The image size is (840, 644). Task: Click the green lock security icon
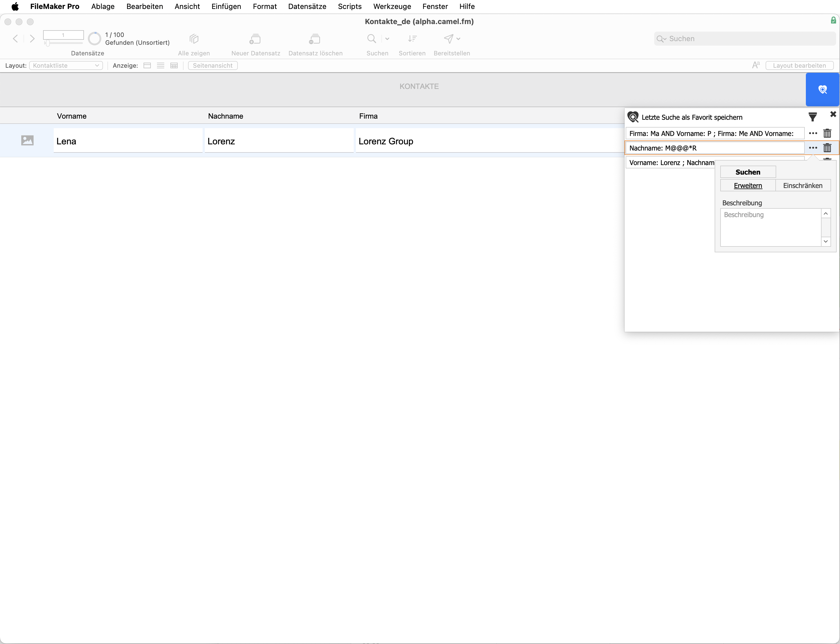[833, 20]
